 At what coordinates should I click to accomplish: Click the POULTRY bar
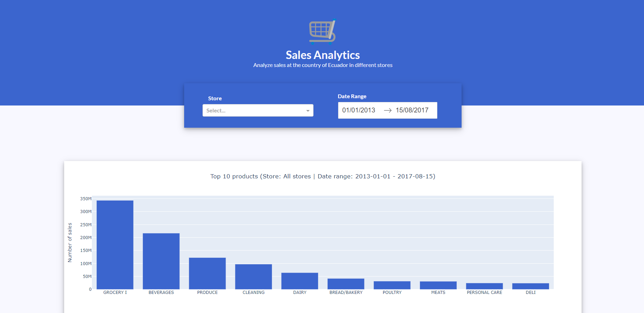click(392, 285)
